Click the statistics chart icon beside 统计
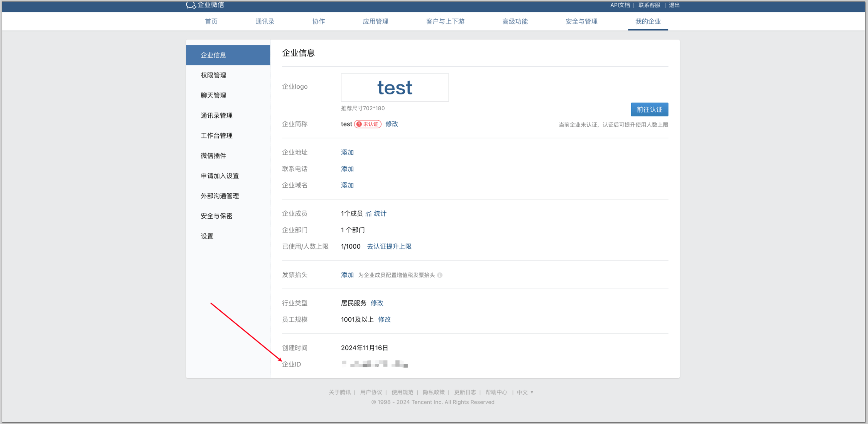The image size is (868, 424). coord(368,214)
